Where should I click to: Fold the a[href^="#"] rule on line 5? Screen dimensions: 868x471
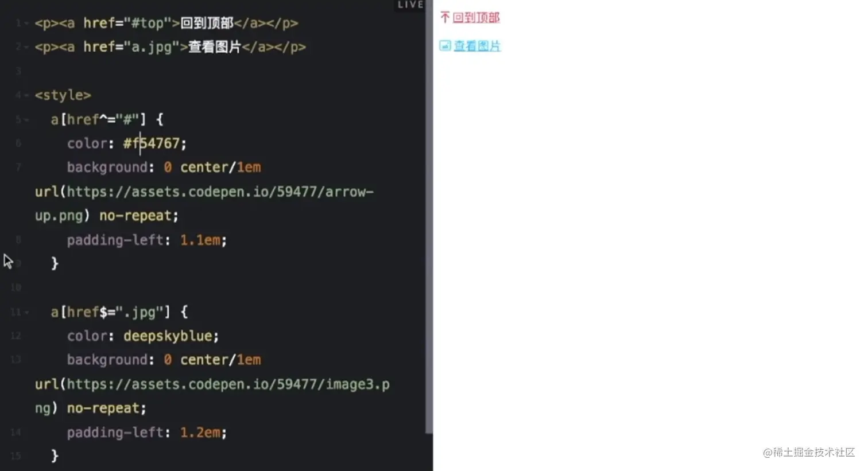26,119
